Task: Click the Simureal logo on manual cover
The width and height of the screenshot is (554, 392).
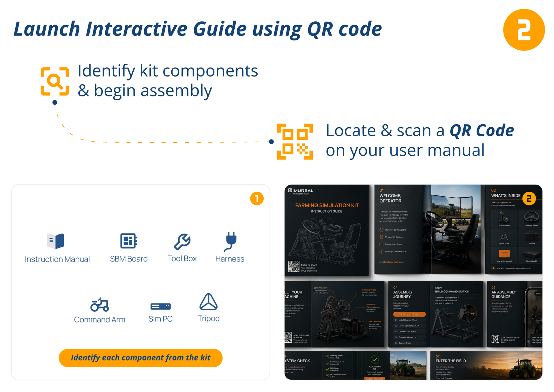Action: 301,191
